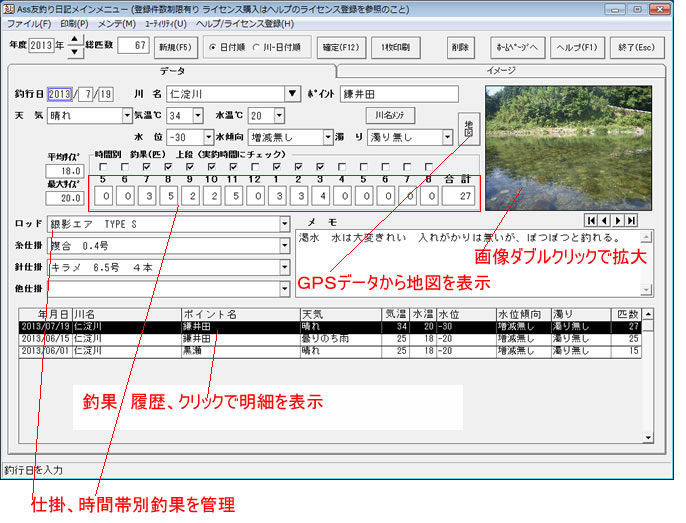686x523 pixels.
Task: Expand the river name (川名) dropdown
Action: [x=292, y=94]
